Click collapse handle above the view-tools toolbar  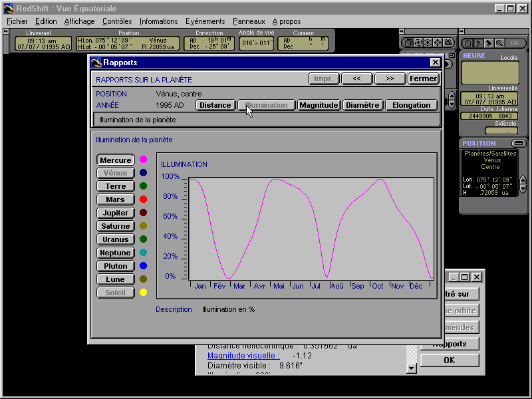(x=402, y=31)
